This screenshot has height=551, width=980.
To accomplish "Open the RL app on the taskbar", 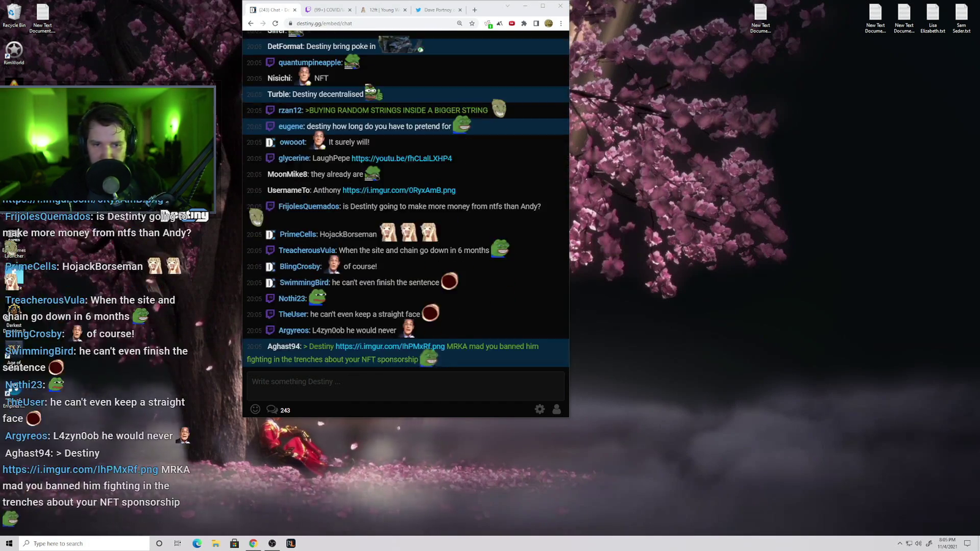I will (x=291, y=543).
